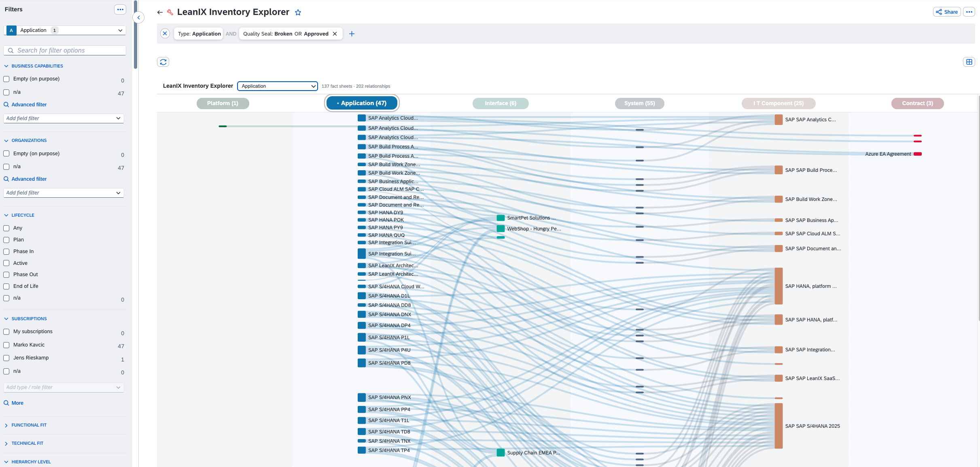Viewport: 980px width, 467px height.
Task: Enable the Phase Out lifecycle checkbox
Action: click(x=6, y=275)
